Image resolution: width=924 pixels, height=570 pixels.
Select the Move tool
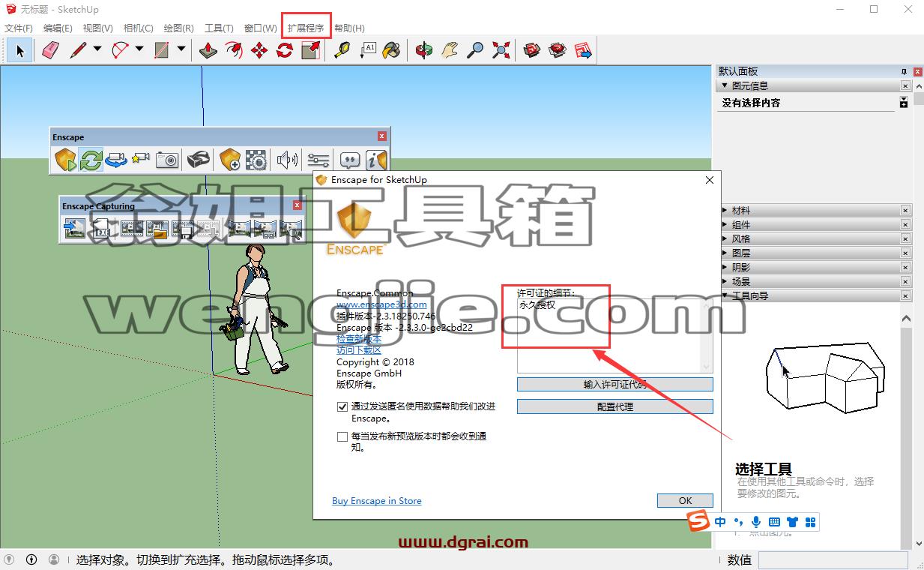click(x=259, y=51)
